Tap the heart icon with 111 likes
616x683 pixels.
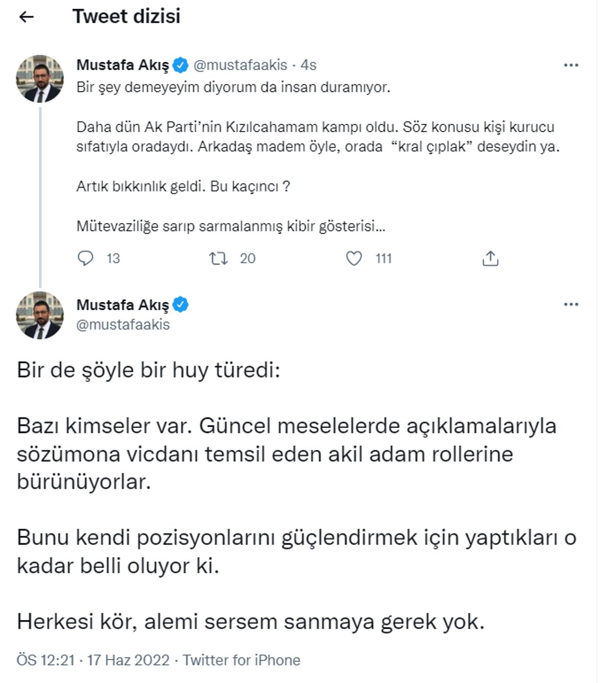355,259
